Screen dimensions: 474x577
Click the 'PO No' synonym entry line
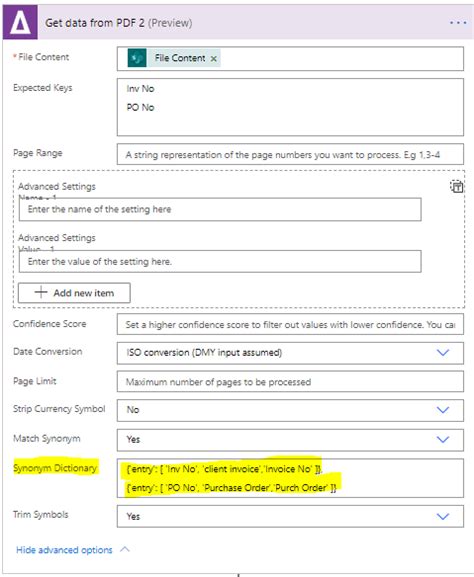click(x=231, y=488)
